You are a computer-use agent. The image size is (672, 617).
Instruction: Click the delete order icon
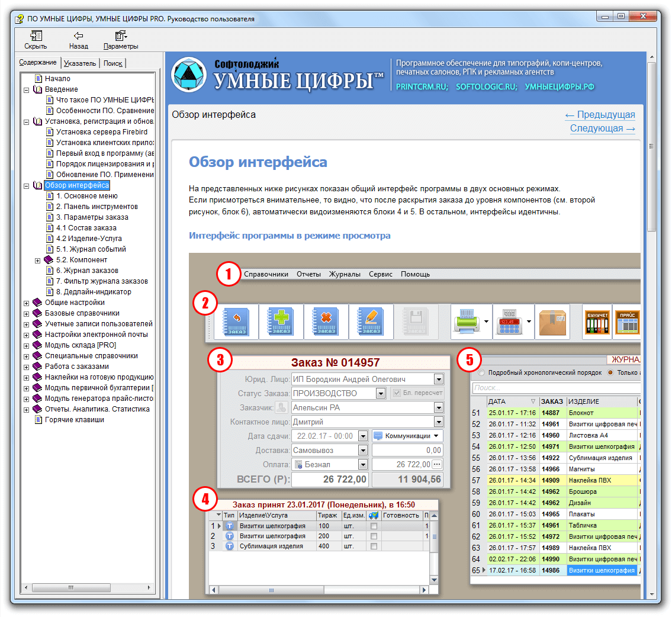pos(326,322)
